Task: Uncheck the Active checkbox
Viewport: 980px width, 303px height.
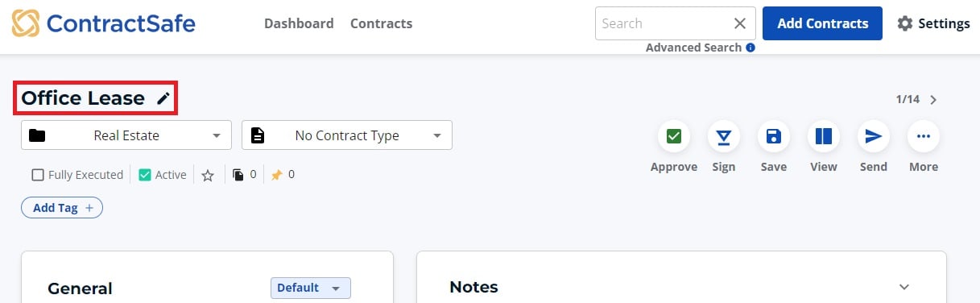Action: click(145, 175)
